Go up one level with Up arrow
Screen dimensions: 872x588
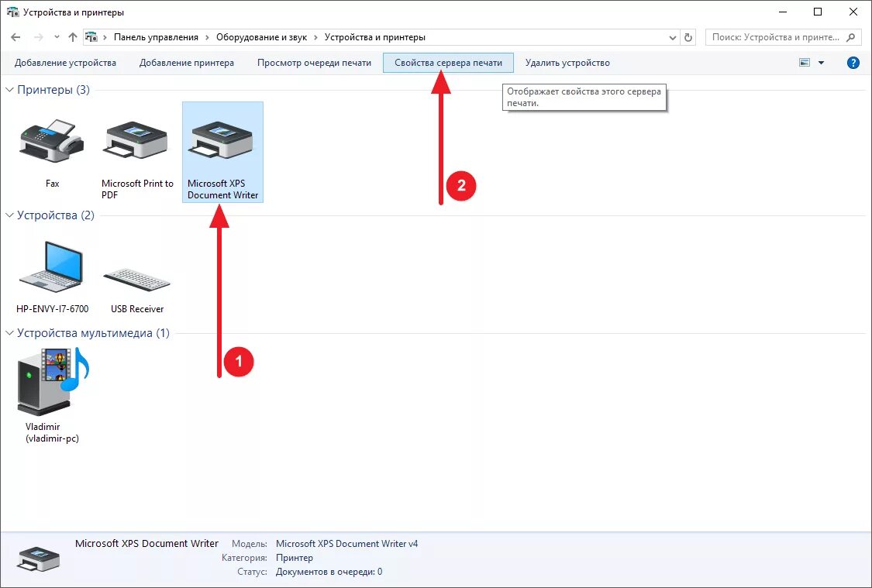pos(73,37)
